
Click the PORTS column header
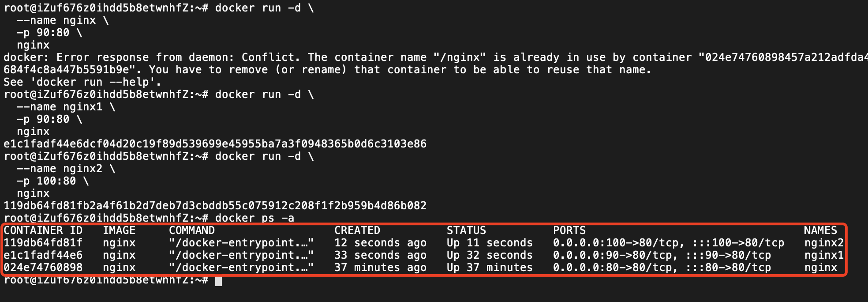pyautogui.click(x=569, y=230)
